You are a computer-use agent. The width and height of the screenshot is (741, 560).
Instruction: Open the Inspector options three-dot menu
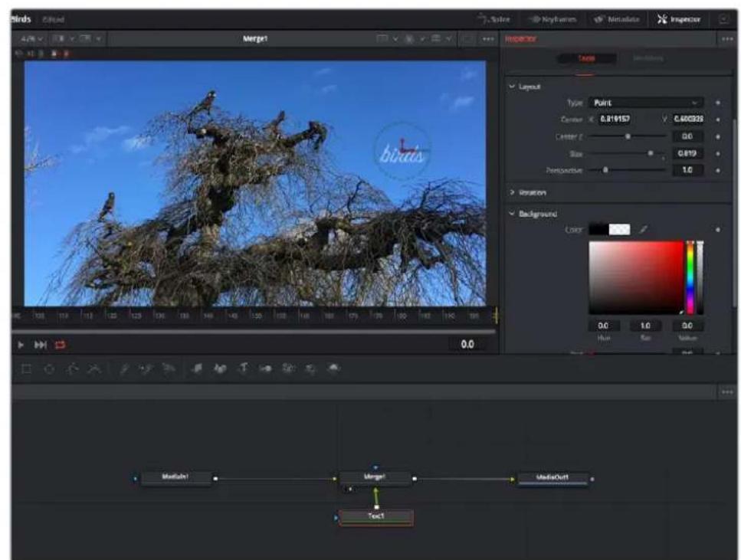(x=727, y=39)
